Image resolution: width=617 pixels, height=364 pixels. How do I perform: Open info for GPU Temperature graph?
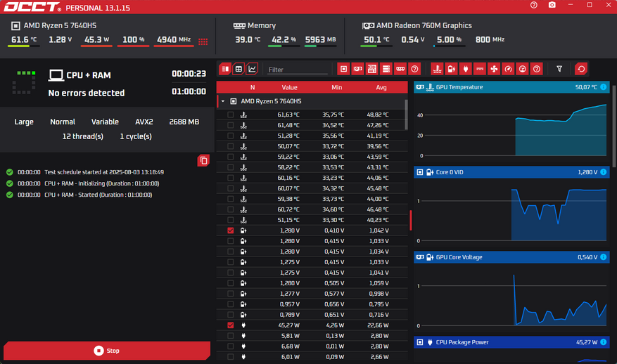pos(603,87)
